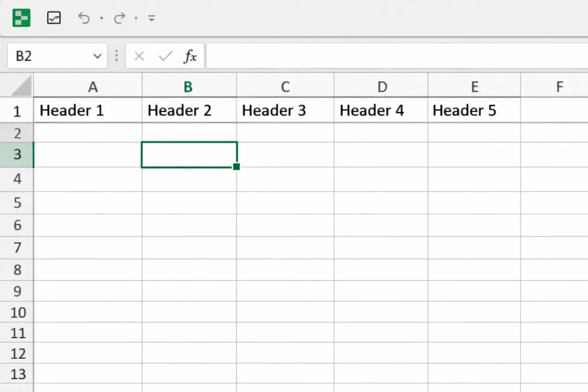Select row 4 header

coord(17,178)
